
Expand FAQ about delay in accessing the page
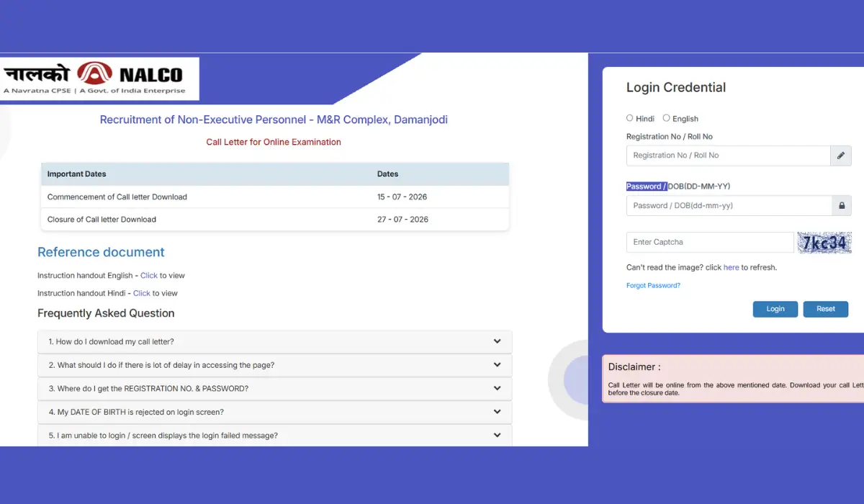275,365
